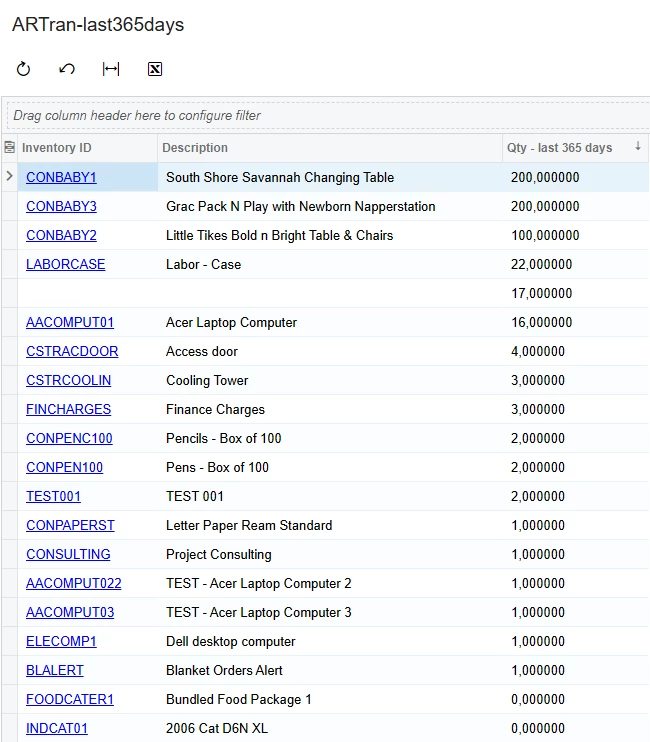Viewport: 650px width, 742px height.
Task: Select the Project Consulting description cell
Action: 330,554
